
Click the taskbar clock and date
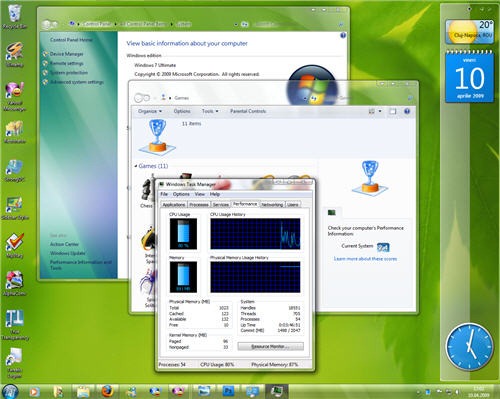[478, 392]
